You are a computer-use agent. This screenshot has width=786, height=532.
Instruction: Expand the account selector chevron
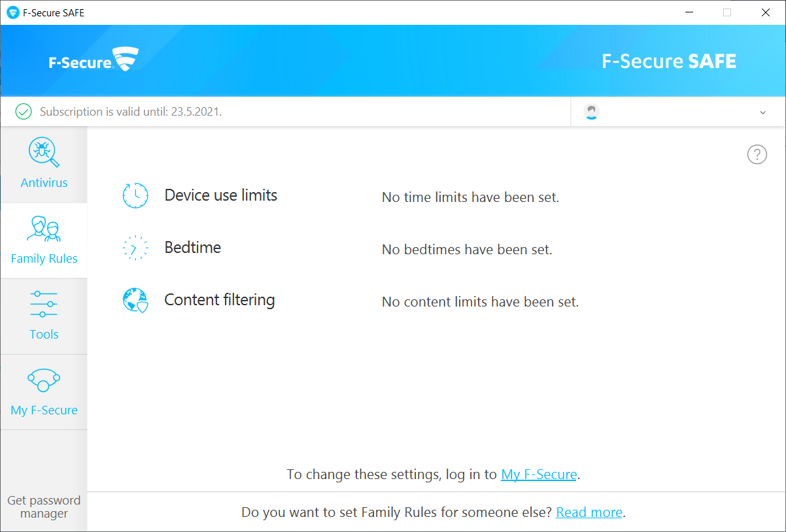[762, 112]
